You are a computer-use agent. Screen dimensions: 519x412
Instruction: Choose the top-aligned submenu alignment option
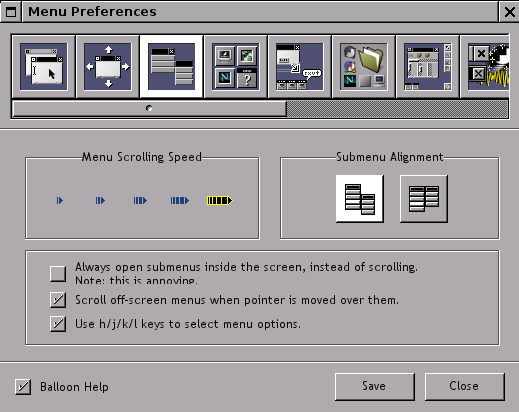point(424,199)
